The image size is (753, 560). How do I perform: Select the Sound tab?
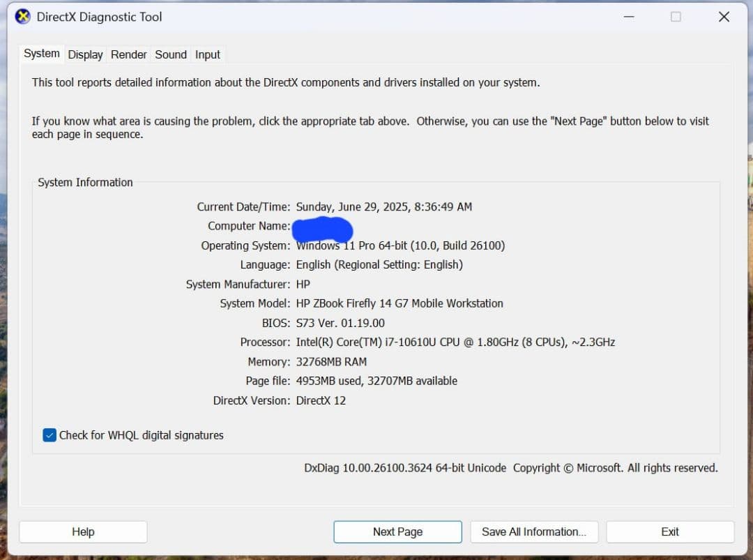[x=170, y=54]
